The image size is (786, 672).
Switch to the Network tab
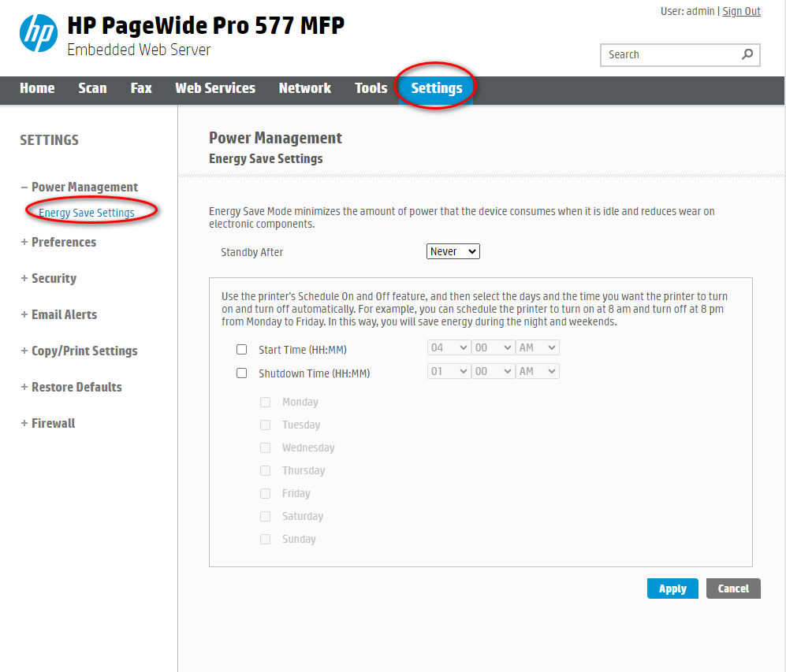(305, 88)
